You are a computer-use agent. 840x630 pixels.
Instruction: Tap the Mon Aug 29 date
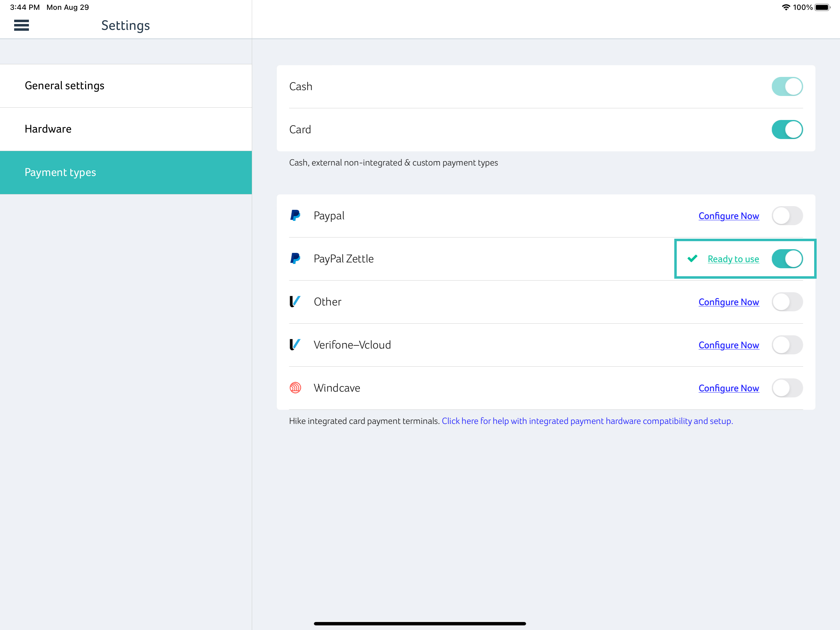[x=68, y=7]
